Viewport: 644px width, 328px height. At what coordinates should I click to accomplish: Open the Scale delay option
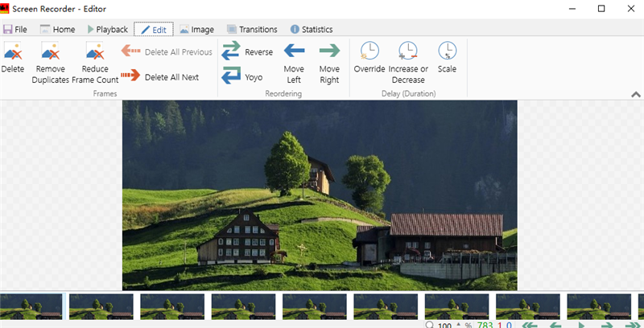click(x=447, y=57)
